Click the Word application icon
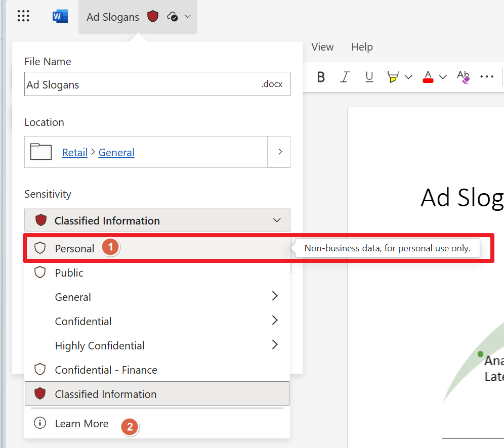 pyautogui.click(x=60, y=16)
